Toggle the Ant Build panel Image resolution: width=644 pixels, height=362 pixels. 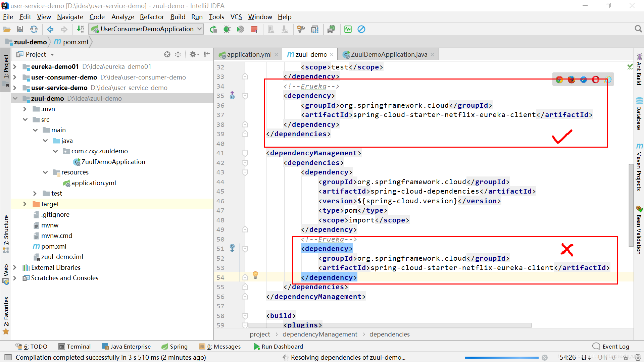click(639, 69)
